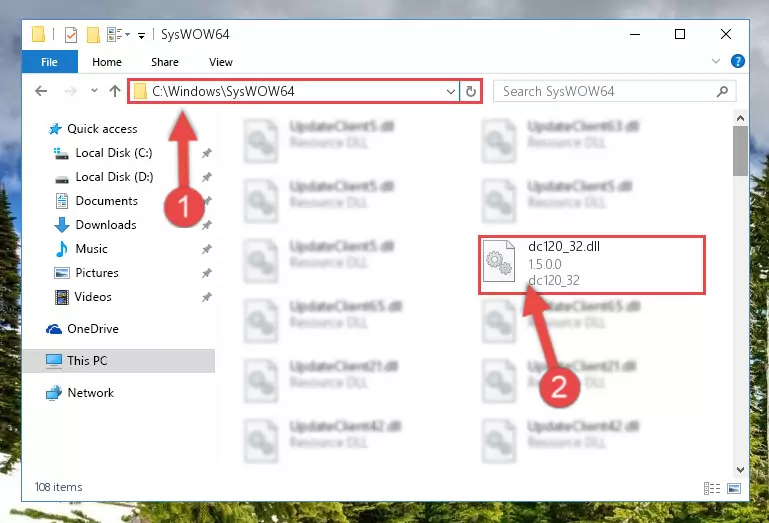Select This PC in the navigation pane
Viewport: 769px width, 523px height.
coord(118,361)
